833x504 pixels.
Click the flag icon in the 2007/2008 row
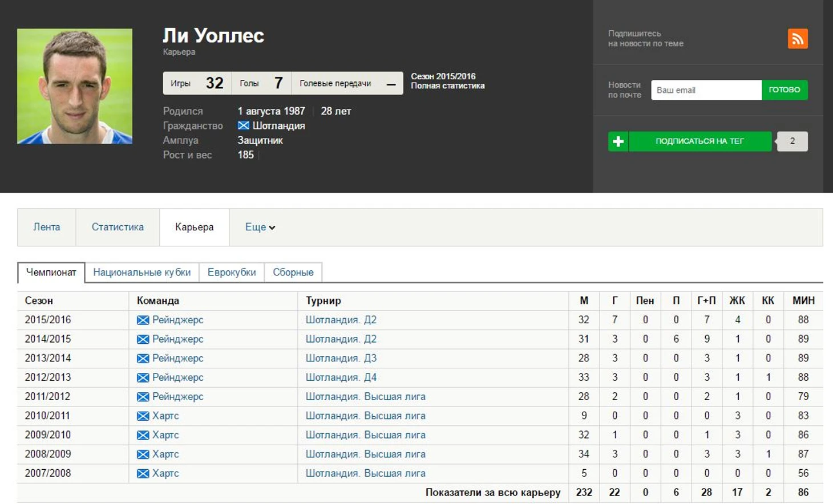coord(143,474)
